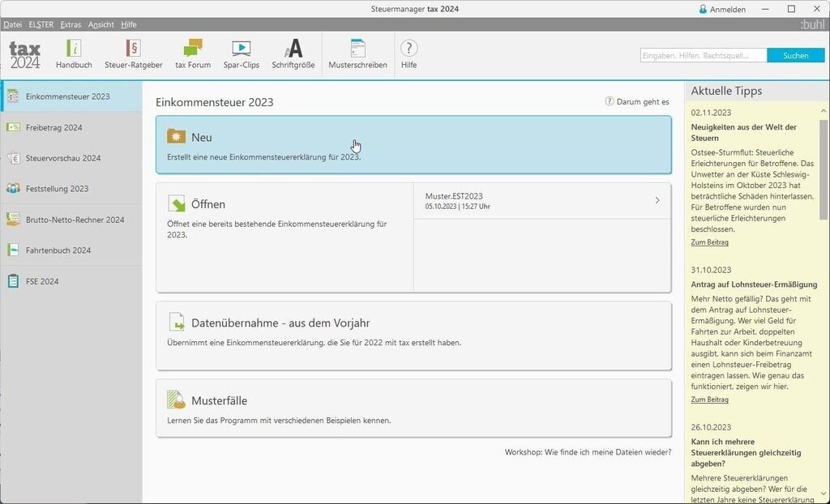Select Fahrtenbuch 2024 in sidebar
Screen dimensions: 830x504
click(x=58, y=250)
